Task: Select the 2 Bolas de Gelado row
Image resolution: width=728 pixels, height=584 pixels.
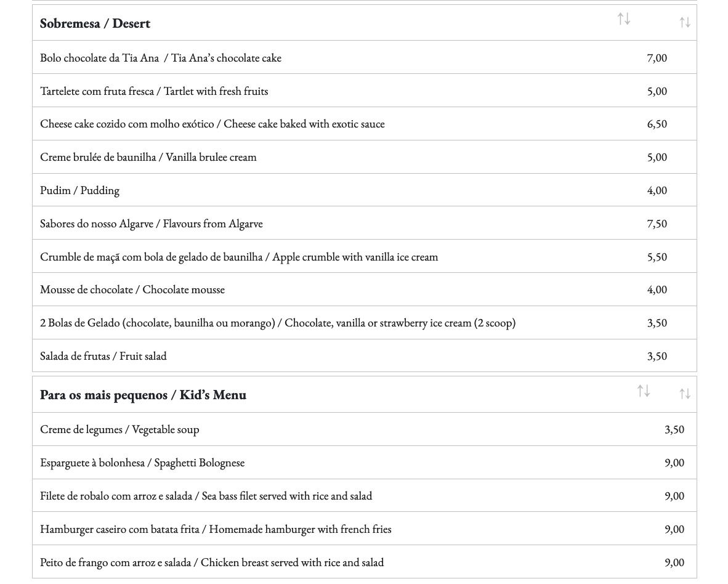Action: click(x=278, y=323)
